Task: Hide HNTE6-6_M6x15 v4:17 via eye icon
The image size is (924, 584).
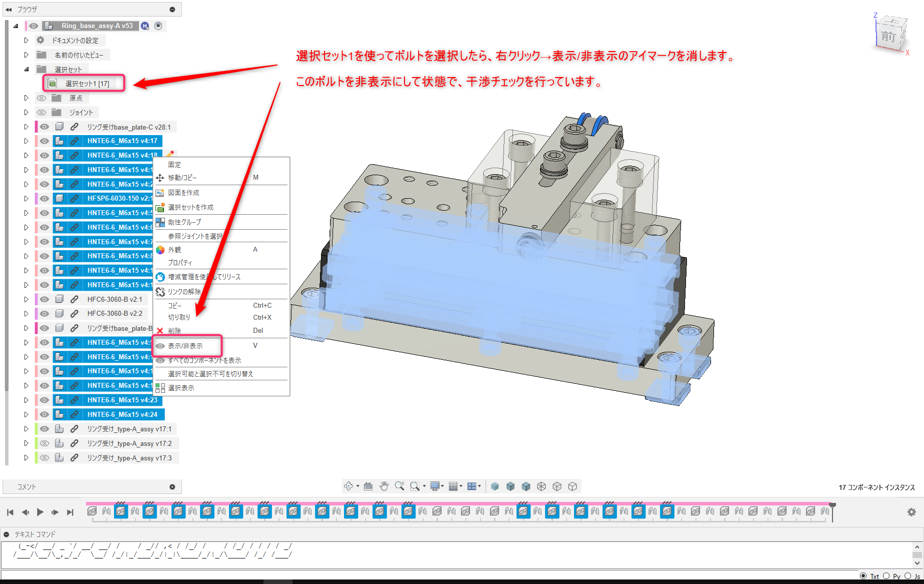Action: [x=44, y=141]
